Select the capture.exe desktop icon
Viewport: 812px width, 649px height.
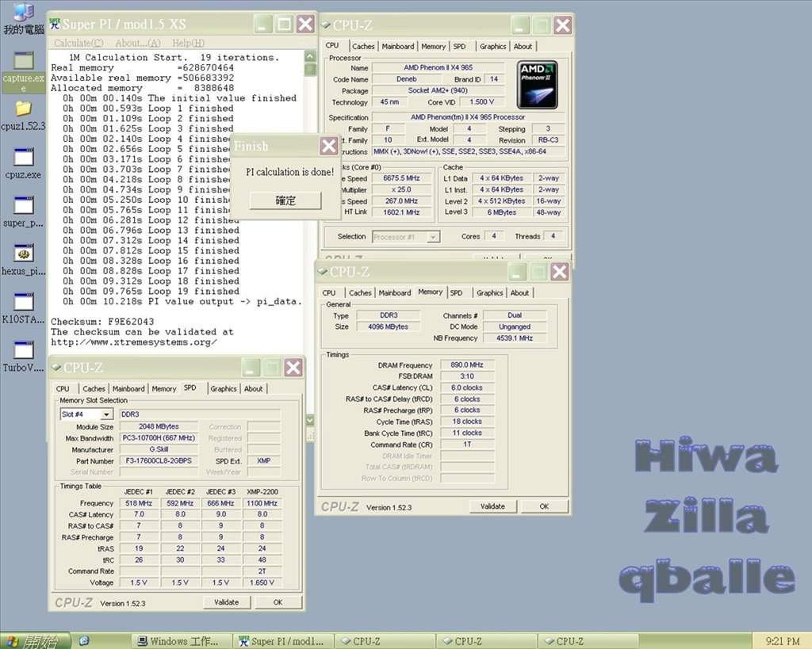click(x=23, y=72)
